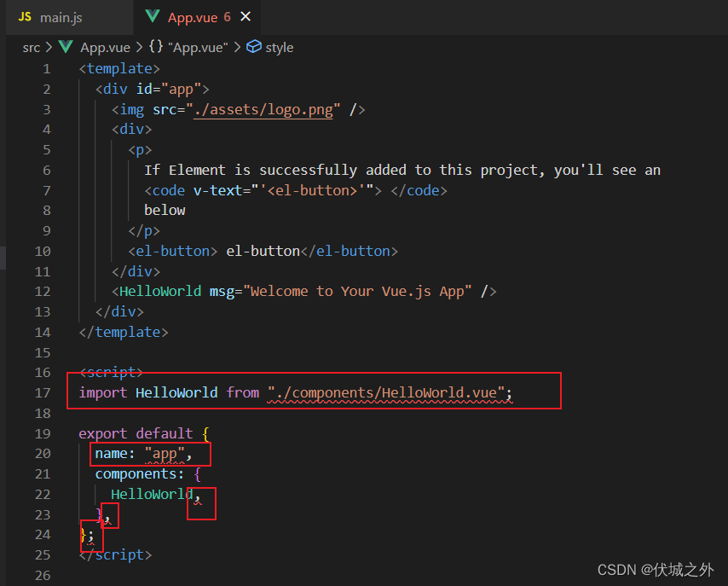
Task: Click the "app" string value on line 20
Action: coord(165,454)
